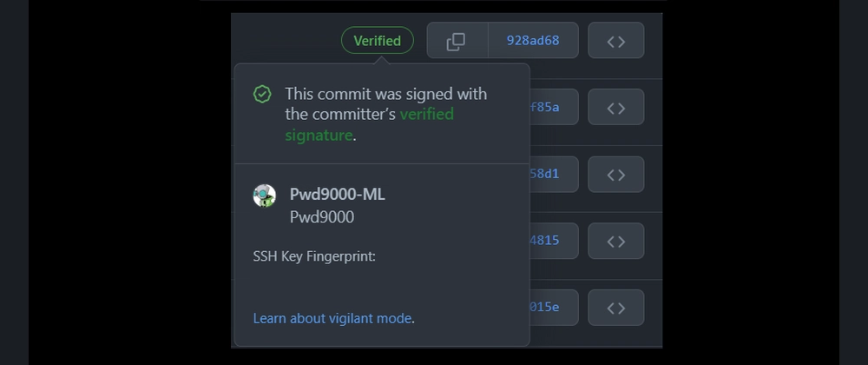Screen dimensions: 868x365
Task: Browse code for the commit ending f85a
Action: 615,108
